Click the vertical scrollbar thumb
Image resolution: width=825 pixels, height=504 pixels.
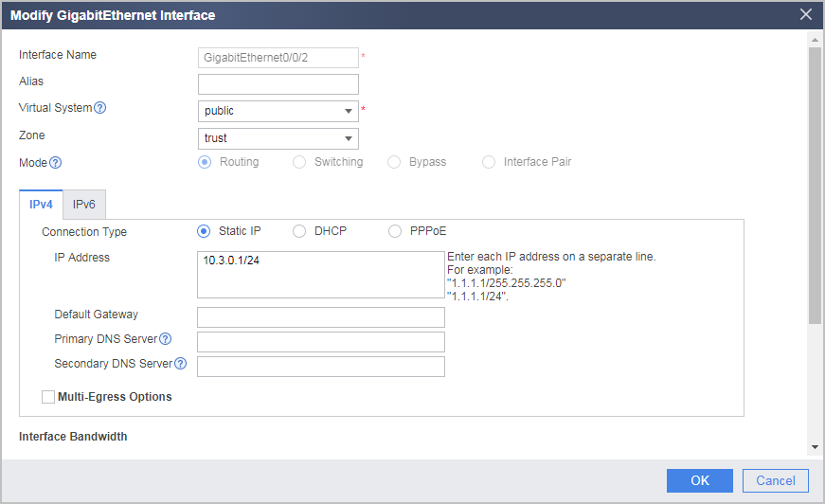(815, 185)
